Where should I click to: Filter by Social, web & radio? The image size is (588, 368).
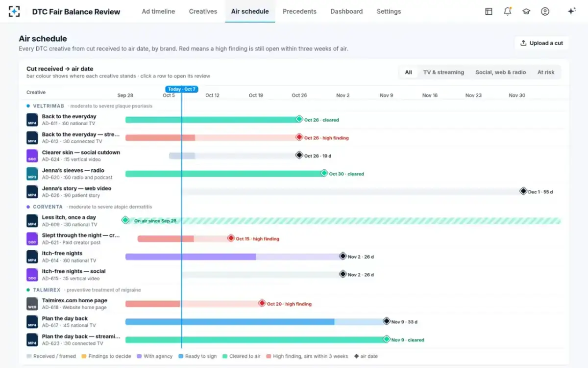[500, 72]
